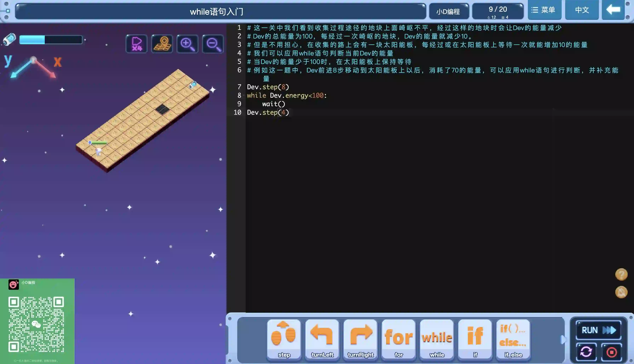Stop execution with the red stop button

click(x=612, y=352)
